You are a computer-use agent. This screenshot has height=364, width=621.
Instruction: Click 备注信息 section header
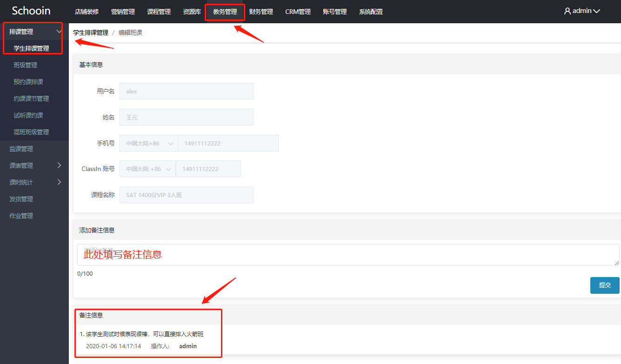point(91,315)
